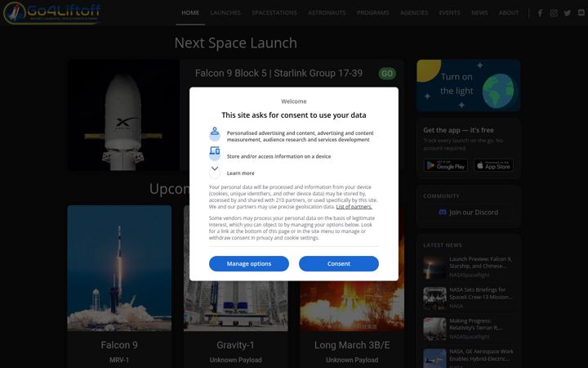Click the App Store download badge
588x368 pixels.
point(493,165)
